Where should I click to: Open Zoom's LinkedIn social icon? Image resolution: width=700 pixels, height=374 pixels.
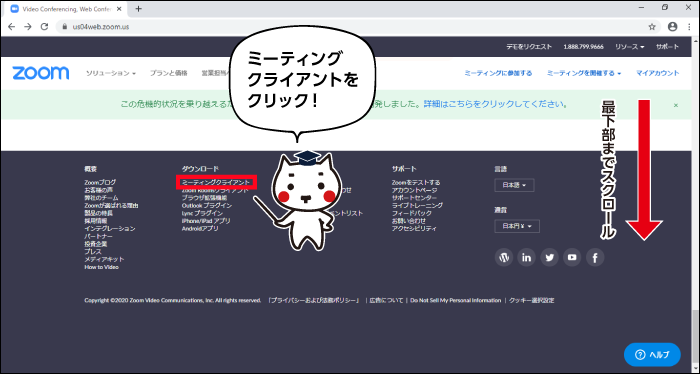(527, 258)
